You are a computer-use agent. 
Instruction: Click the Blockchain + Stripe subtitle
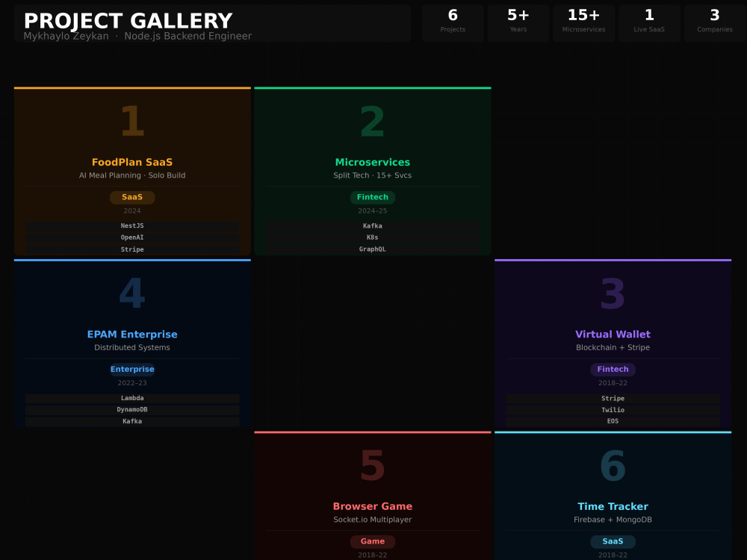point(613,348)
